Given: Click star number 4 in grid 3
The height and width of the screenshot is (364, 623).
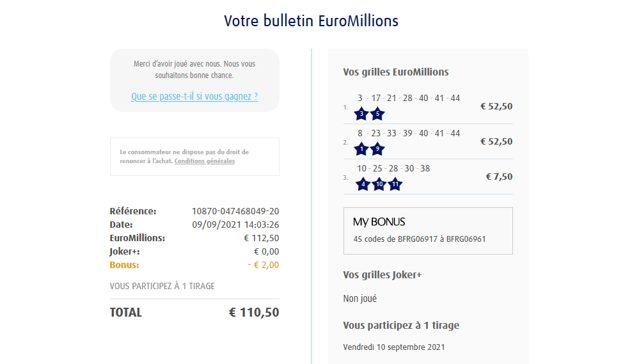Looking at the screenshot, I should point(363,185).
